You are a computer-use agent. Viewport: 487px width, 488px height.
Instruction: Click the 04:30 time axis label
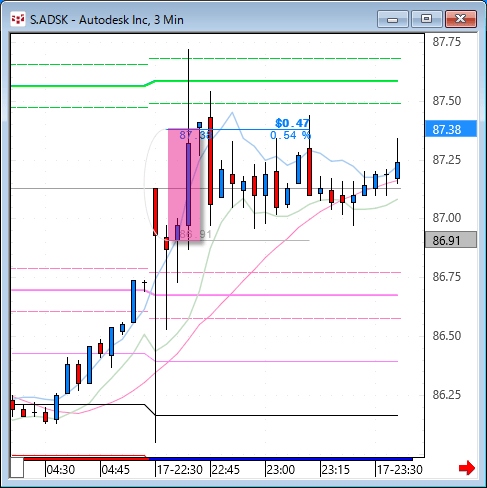(x=61, y=469)
